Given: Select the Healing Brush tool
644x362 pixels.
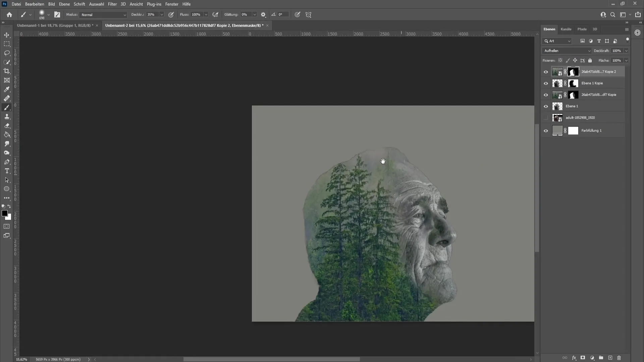Looking at the screenshot, I should click(7, 98).
